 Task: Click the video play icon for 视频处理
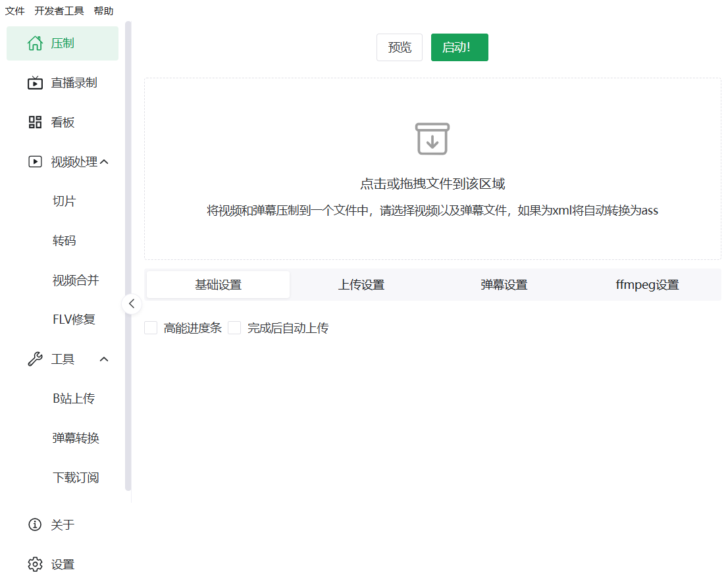tap(35, 162)
